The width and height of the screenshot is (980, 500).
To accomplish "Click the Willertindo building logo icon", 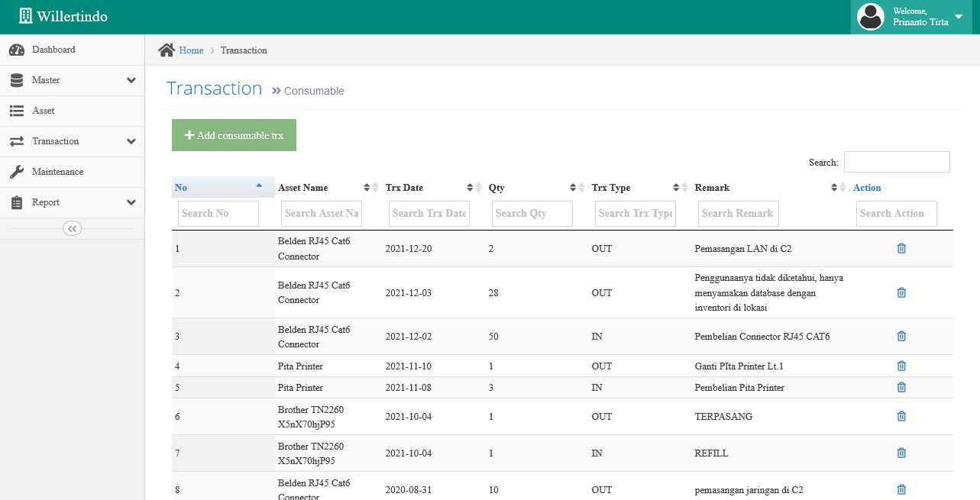I will [25, 16].
